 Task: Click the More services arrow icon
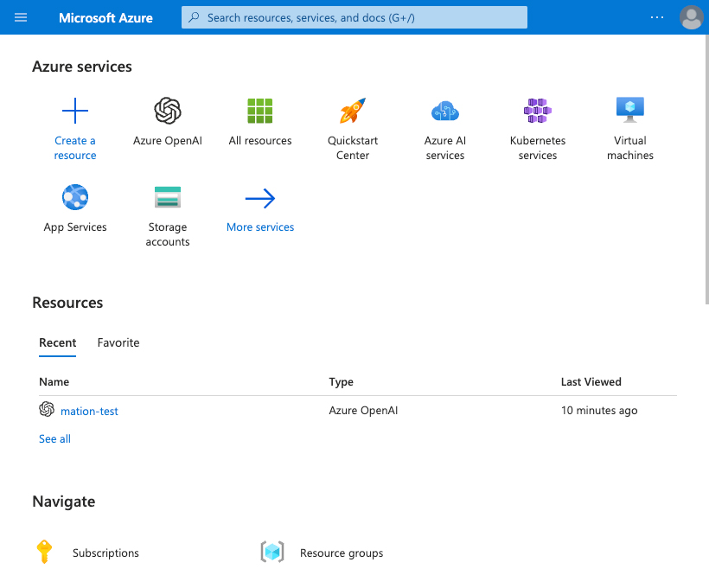pyautogui.click(x=260, y=198)
